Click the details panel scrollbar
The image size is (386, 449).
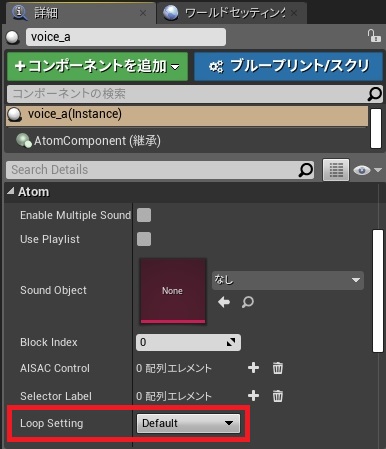coord(378,291)
